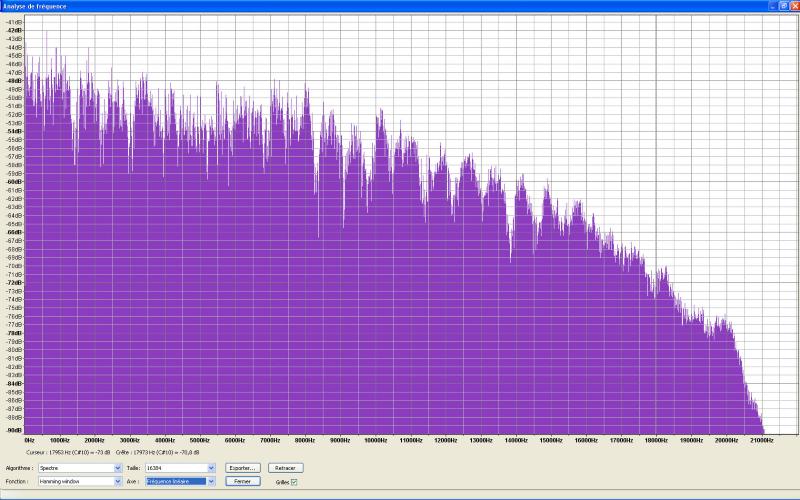Viewport: 800px width, 500px height.
Task: Click the Retracer button
Action: point(286,468)
